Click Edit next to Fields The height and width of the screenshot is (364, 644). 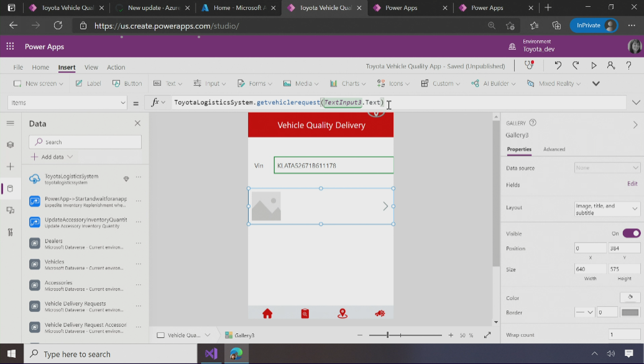point(632,184)
